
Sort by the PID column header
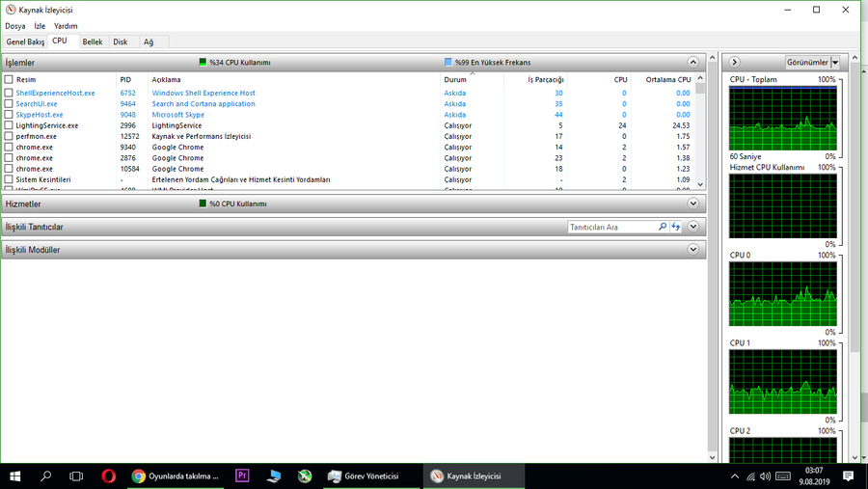click(132, 80)
